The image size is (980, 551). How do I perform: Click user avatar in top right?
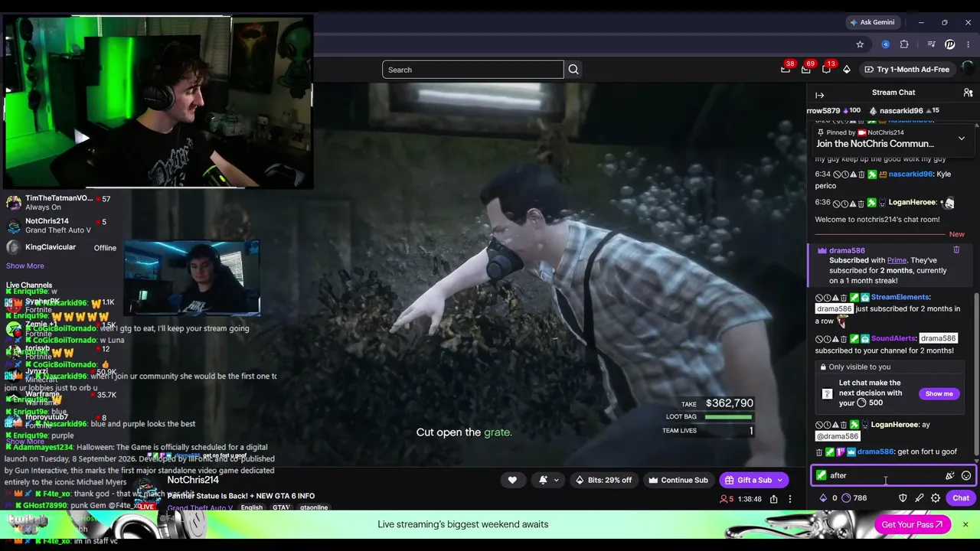(x=968, y=70)
